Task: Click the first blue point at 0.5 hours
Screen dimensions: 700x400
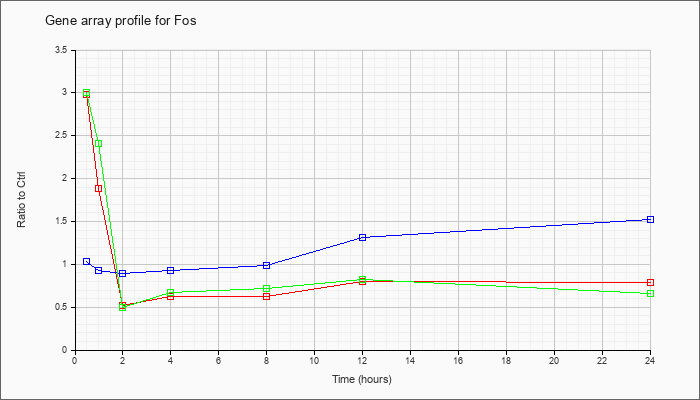Action: (x=86, y=261)
